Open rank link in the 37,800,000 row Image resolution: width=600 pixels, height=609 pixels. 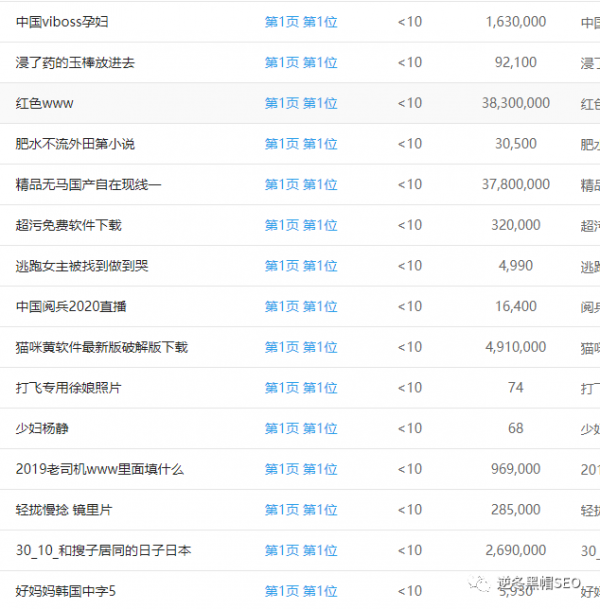[x=300, y=185]
